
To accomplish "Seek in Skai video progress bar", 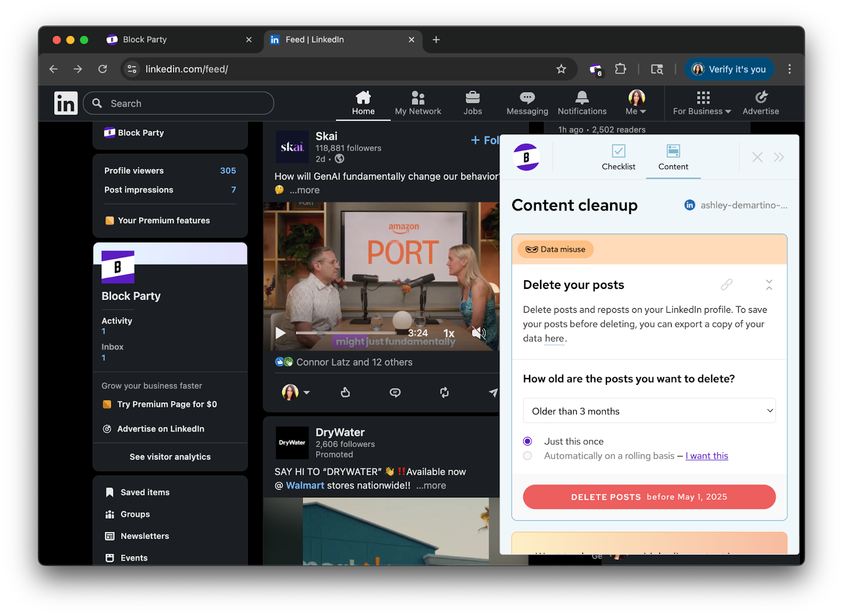I will click(346, 333).
